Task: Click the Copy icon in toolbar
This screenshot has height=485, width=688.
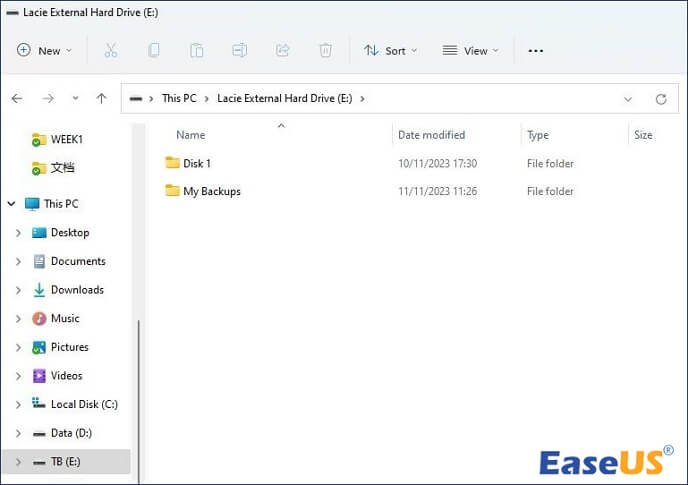Action: 154,50
